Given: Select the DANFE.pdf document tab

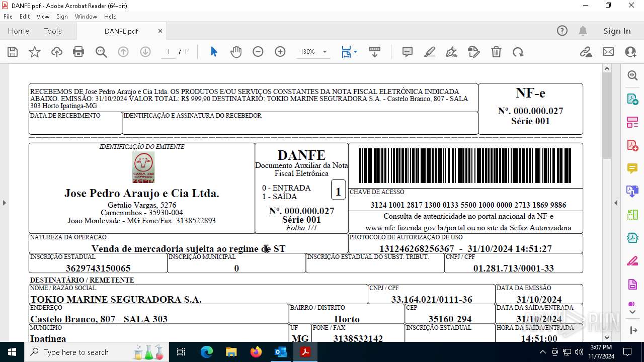Looking at the screenshot, I should (121, 31).
